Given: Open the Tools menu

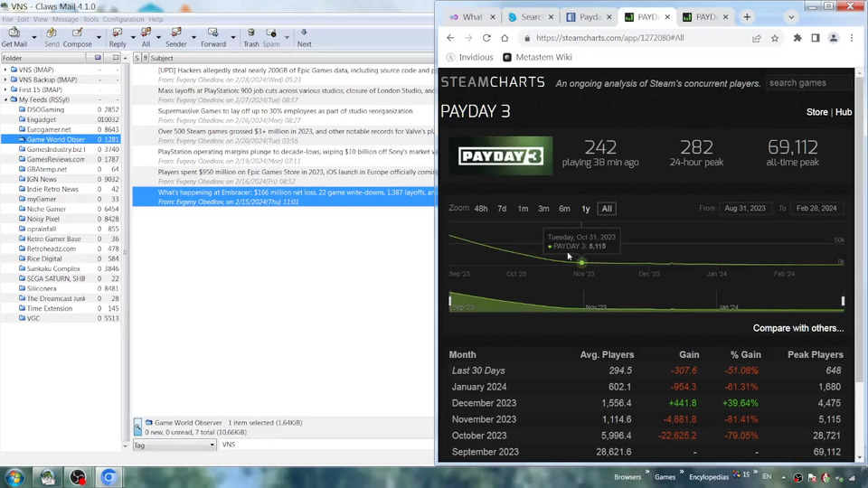Looking at the screenshot, I should coord(90,19).
